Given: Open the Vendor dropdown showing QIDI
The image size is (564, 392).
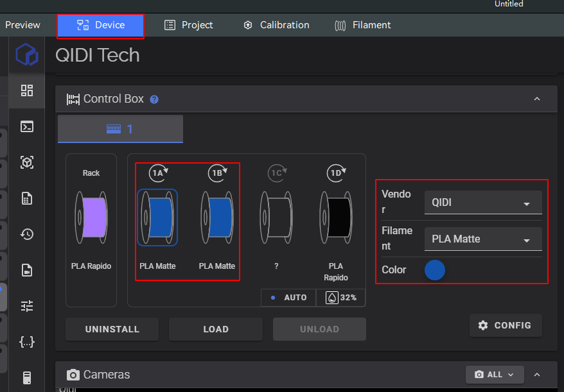Looking at the screenshot, I should point(482,203).
